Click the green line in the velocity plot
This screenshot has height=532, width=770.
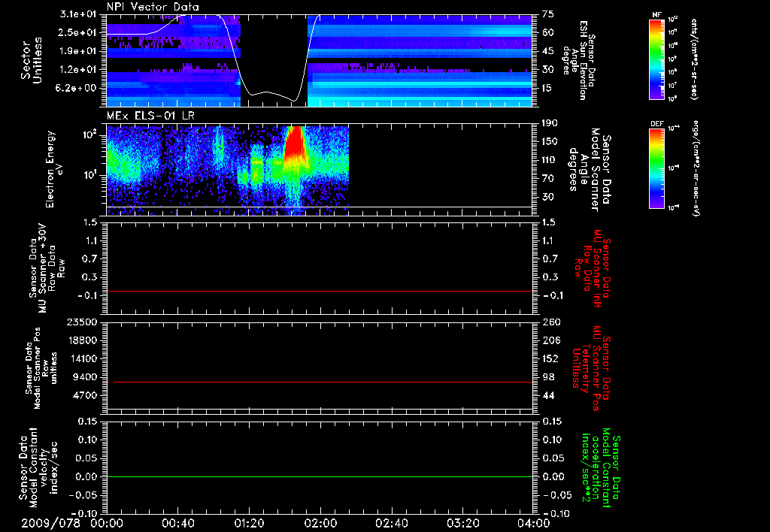click(320, 476)
